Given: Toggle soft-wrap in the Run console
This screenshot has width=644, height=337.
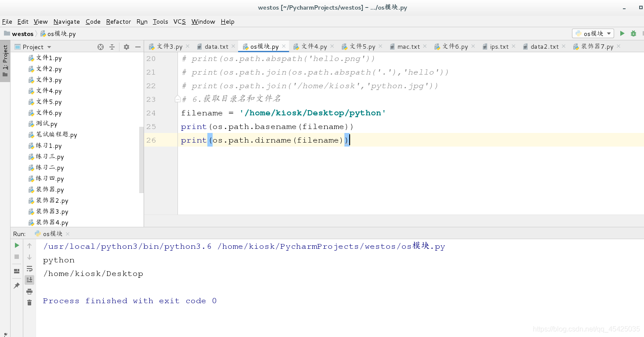Looking at the screenshot, I should pos(29,269).
